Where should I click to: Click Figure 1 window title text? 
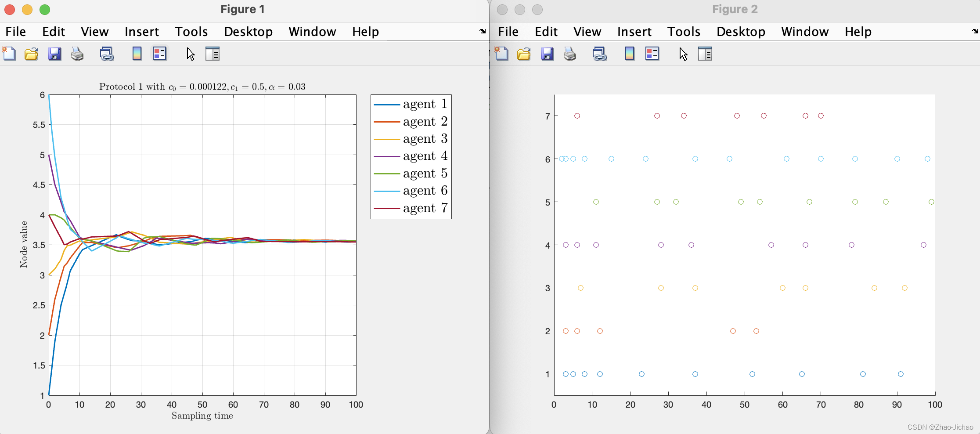242,9
